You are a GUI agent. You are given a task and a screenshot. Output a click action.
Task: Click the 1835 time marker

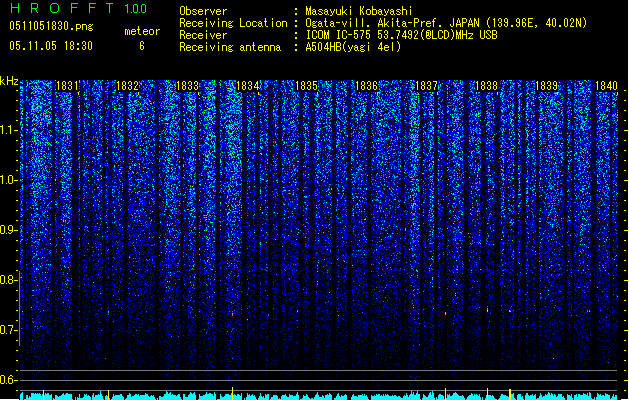(306, 85)
